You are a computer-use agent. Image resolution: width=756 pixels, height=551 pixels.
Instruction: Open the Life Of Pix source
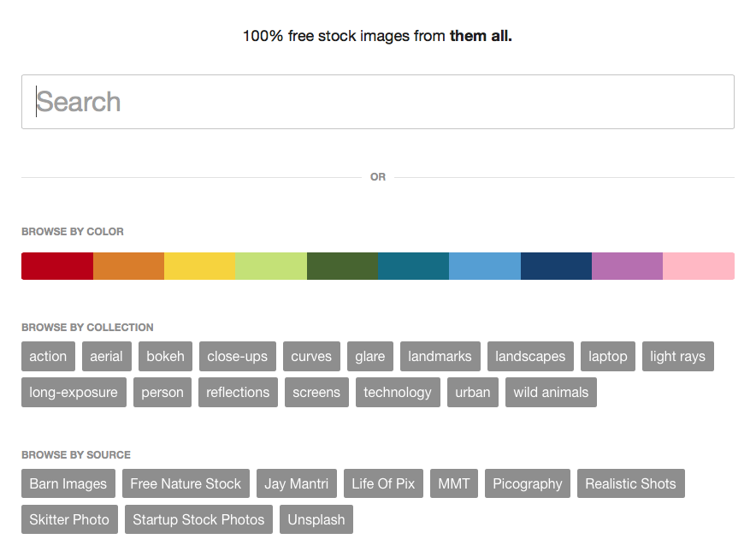pyautogui.click(x=383, y=483)
